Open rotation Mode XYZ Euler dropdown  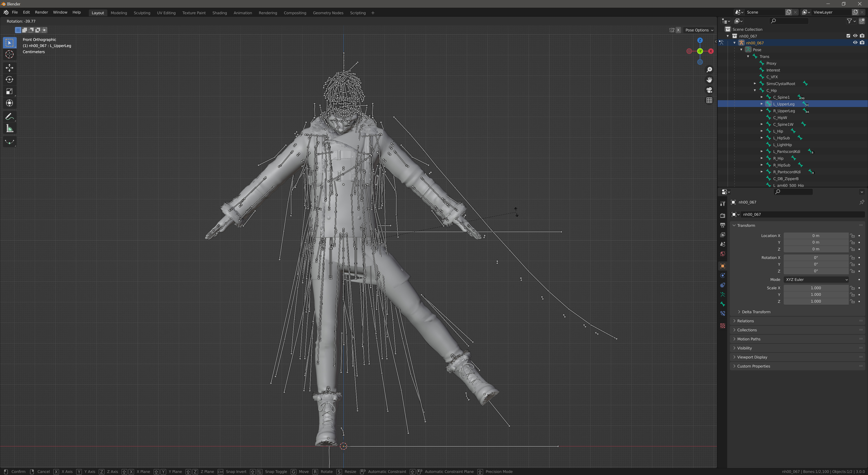pos(816,280)
